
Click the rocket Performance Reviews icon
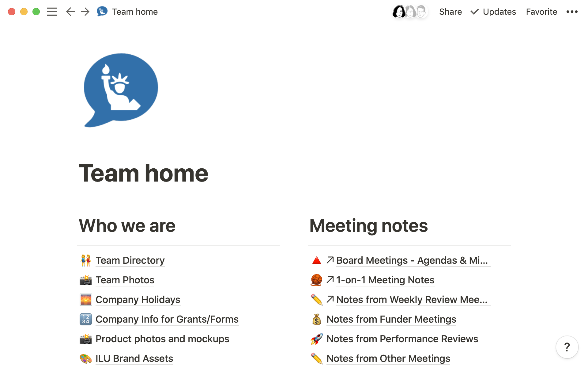point(317,339)
